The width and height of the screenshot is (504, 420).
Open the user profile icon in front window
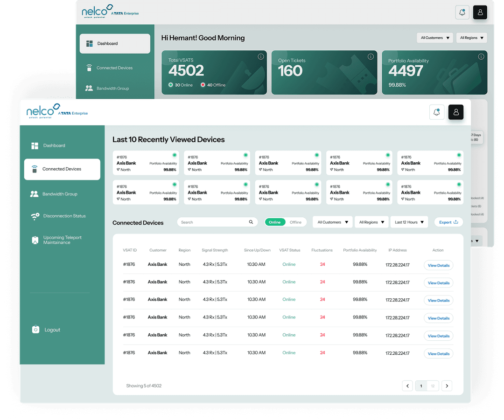point(456,112)
